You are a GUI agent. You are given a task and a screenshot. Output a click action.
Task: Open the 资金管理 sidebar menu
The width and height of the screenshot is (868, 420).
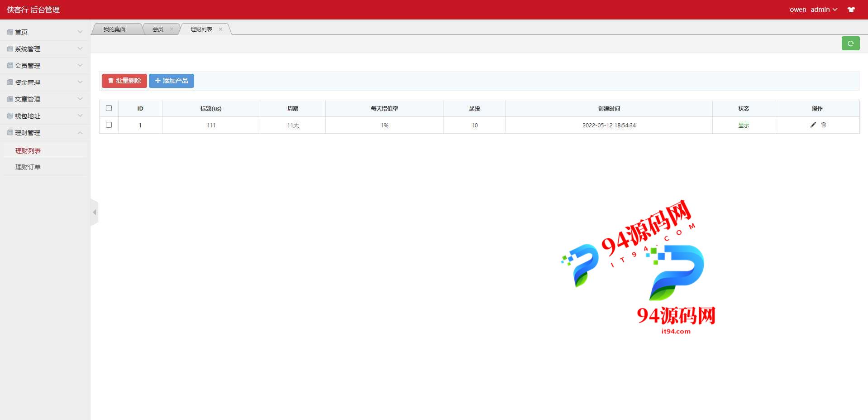click(45, 82)
